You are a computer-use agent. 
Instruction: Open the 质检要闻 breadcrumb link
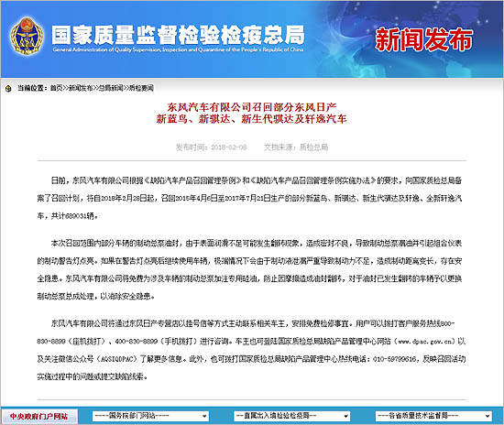click(141, 88)
